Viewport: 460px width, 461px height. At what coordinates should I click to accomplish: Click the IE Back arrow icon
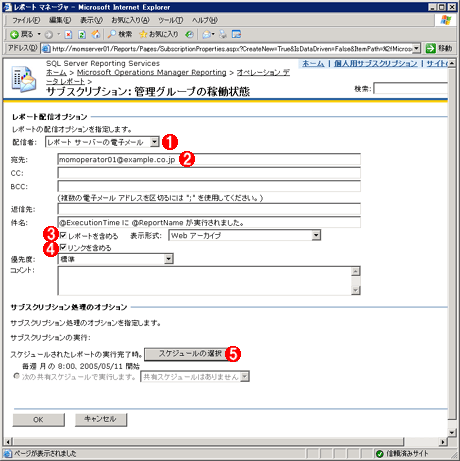14,34
